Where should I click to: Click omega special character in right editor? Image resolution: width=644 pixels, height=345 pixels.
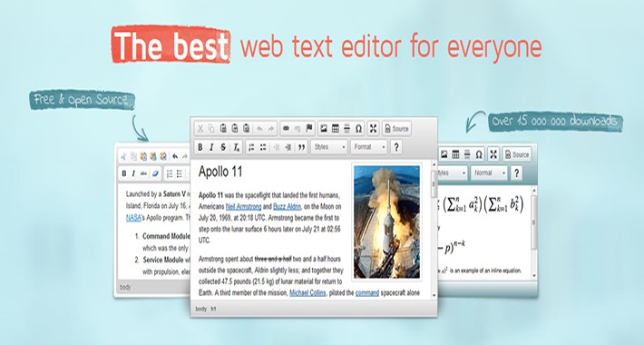[x=479, y=154]
